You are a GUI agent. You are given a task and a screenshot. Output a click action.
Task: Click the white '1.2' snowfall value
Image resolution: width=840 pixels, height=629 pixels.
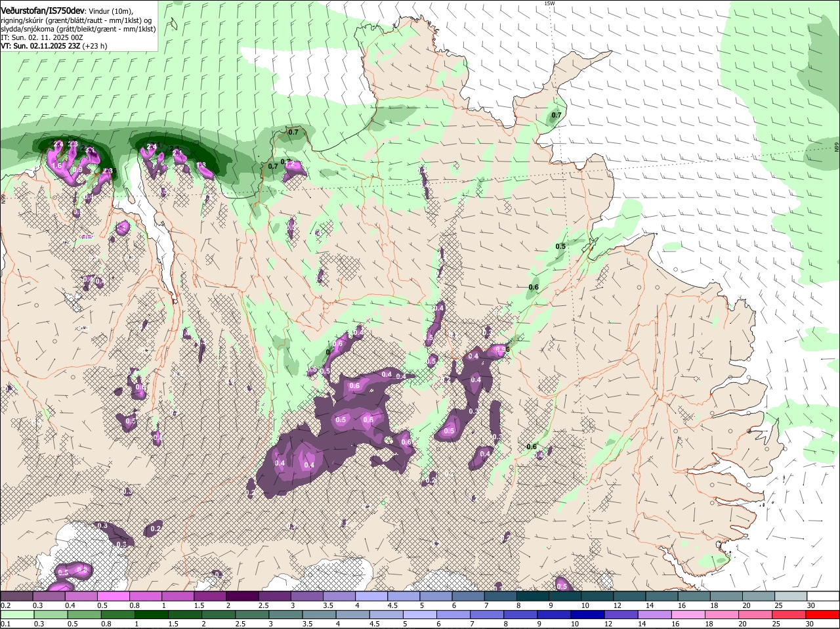pos(290,163)
